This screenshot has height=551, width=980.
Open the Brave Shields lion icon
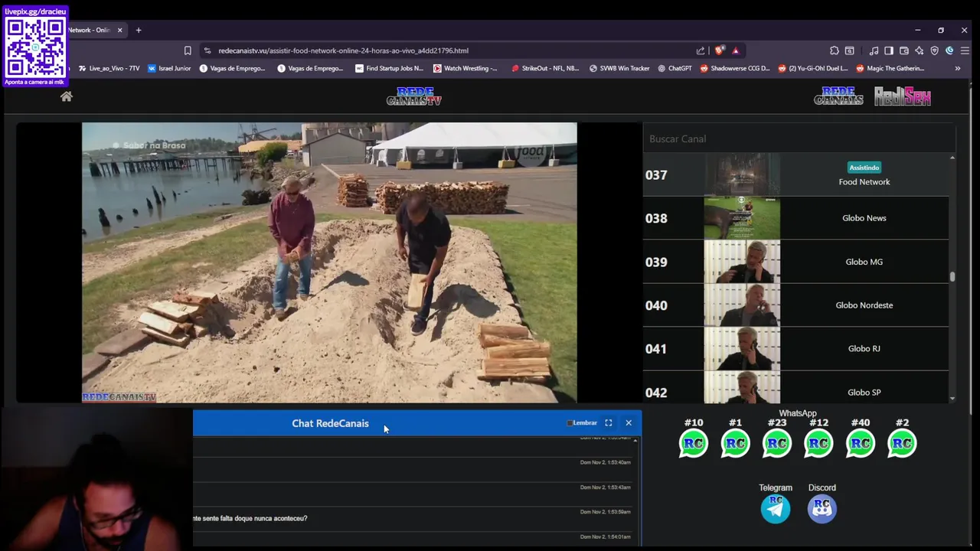pyautogui.click(x=719, y=51)
